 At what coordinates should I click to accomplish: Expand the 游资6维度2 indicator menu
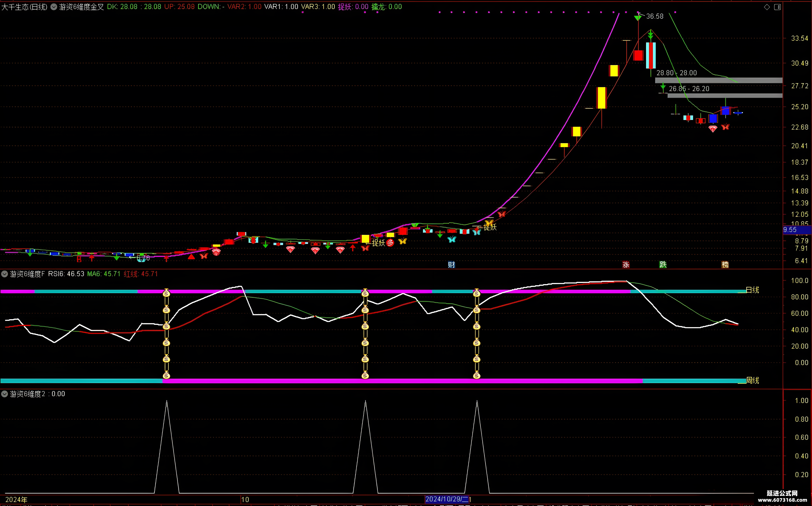coord(4,394)
